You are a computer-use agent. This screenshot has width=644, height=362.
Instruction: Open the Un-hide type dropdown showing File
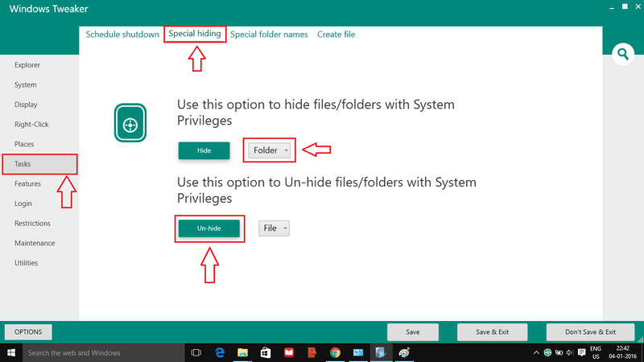(x=274, y=228)
